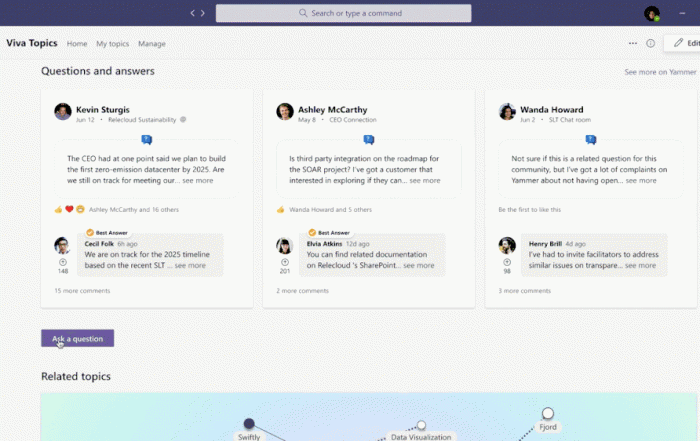Image resolution: width=700 pixels, height=441 pixels.
Task: Click heart reaction on Kevin's post
Action: 69,209
